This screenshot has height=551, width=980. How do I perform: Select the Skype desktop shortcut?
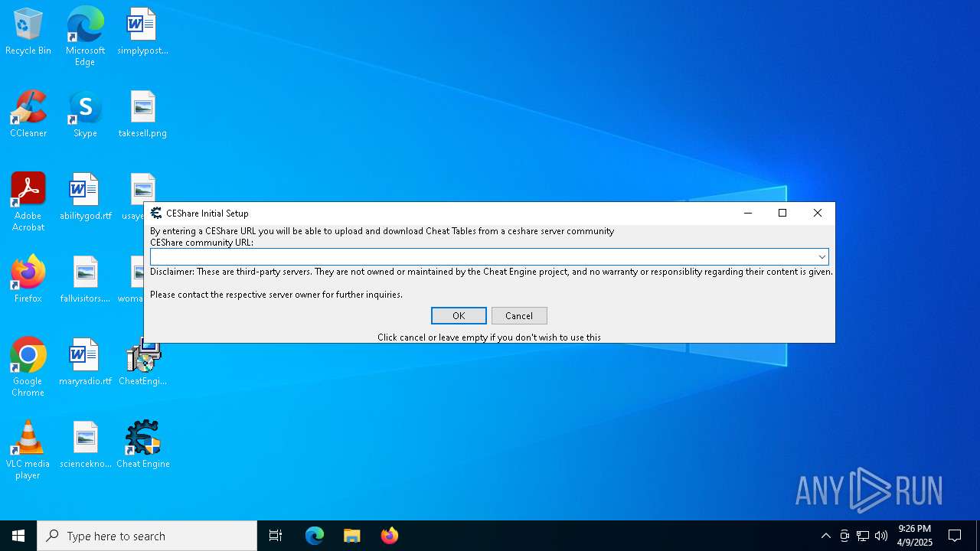(85, 115)
